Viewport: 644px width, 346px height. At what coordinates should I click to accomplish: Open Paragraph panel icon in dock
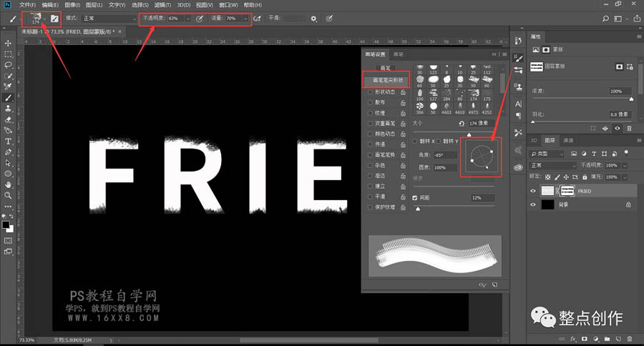pos(518,115)
